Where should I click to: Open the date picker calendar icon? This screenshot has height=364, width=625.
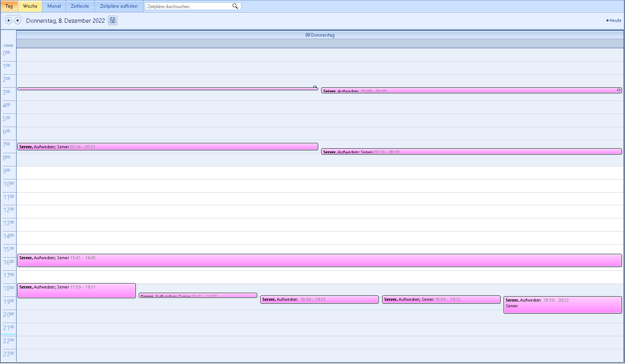click(x=113, y=20)
